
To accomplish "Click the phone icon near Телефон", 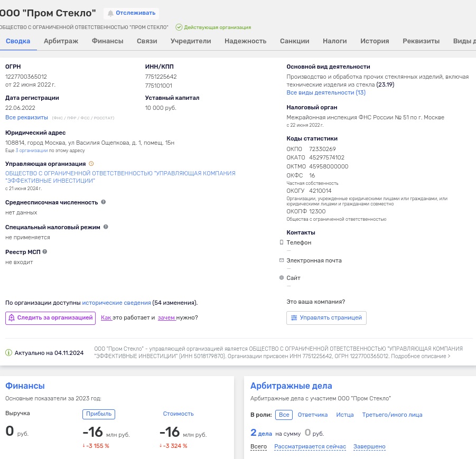I will [282, 242].
